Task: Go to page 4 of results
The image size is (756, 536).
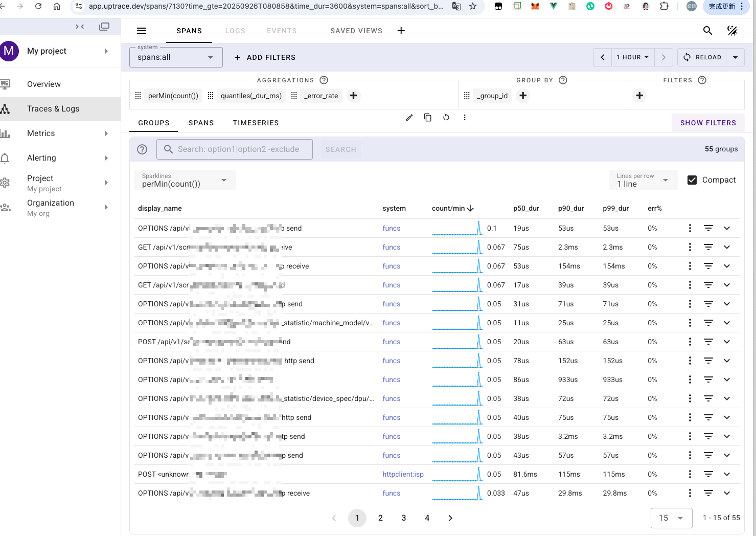Action: coord(427,518)
